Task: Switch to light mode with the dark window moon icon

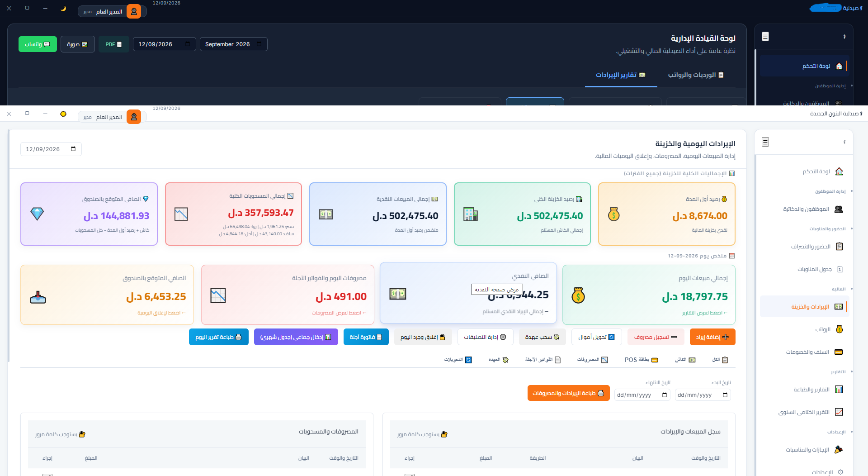Action: pos(63,8)
